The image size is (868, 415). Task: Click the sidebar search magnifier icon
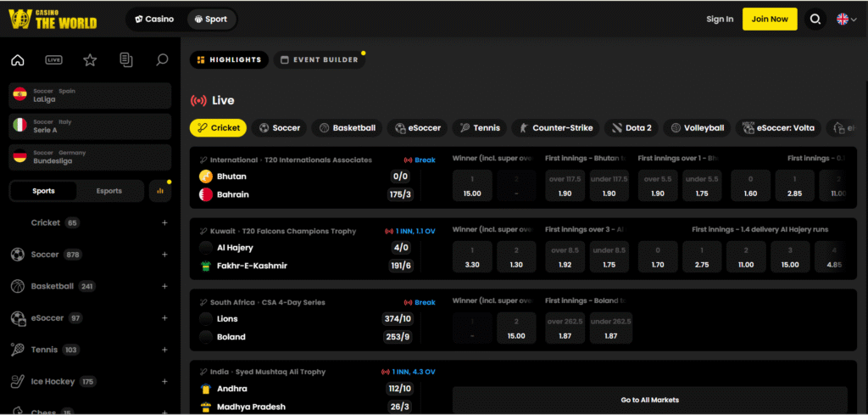coord(162,60)
